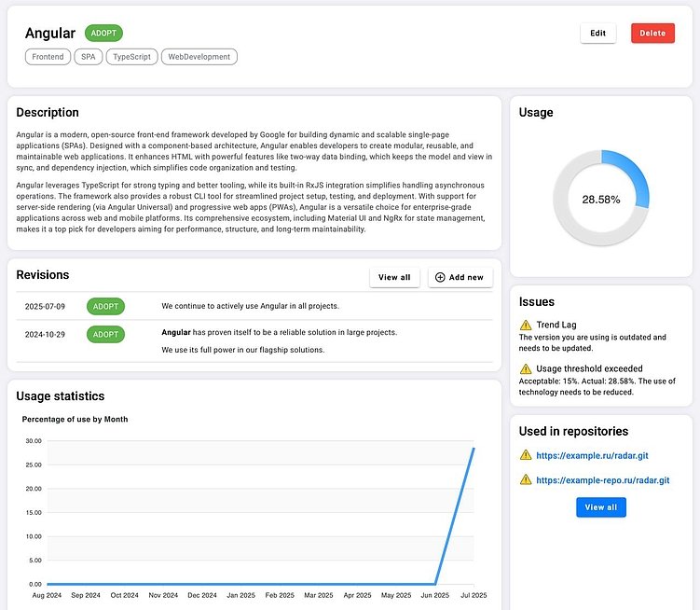
Task: Click the Jul 2025 peak on usage line chart
Action: (x=474, y=449)
